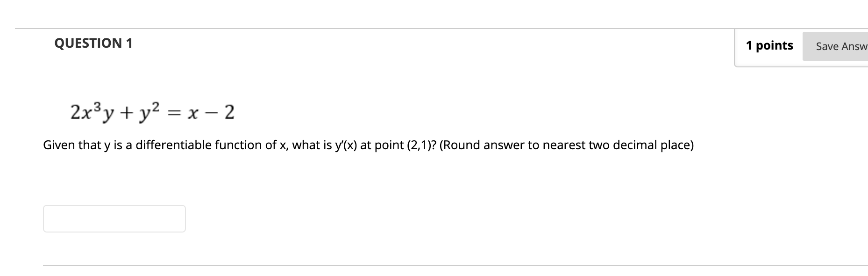Focus the blank response field below the question
The image size is (868, 276).
(114, 218)
